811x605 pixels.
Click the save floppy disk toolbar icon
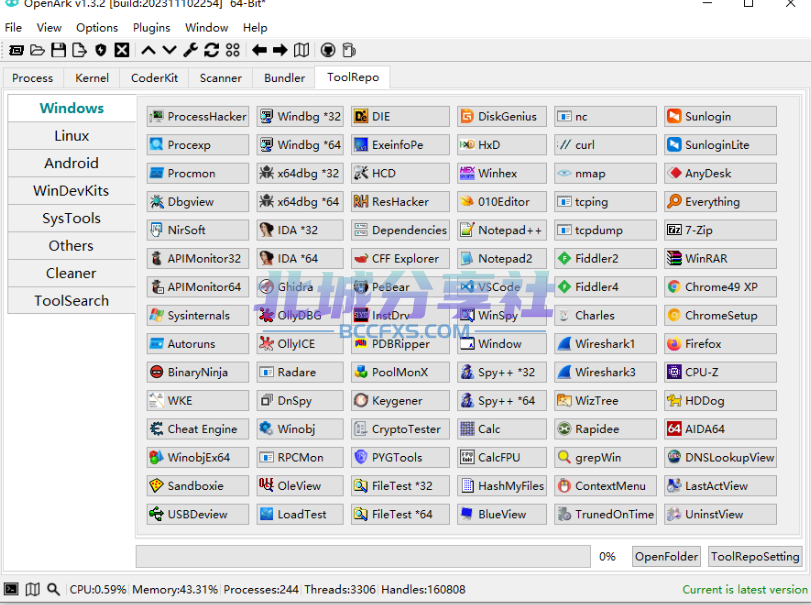tap(58, 50)
